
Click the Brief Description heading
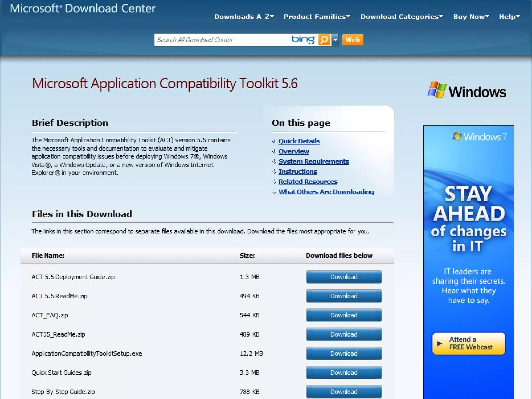click(70, 123)
